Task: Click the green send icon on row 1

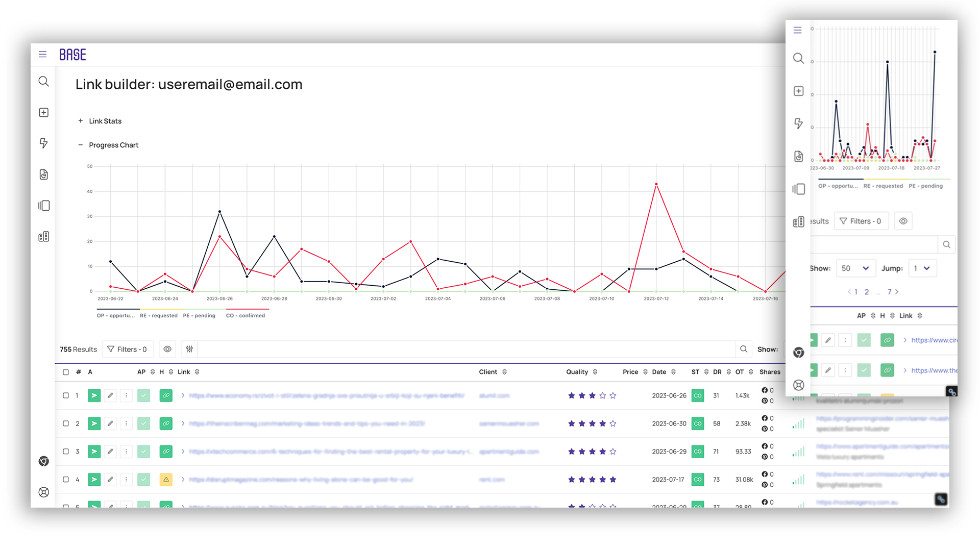Action: (x=94, y=395)
